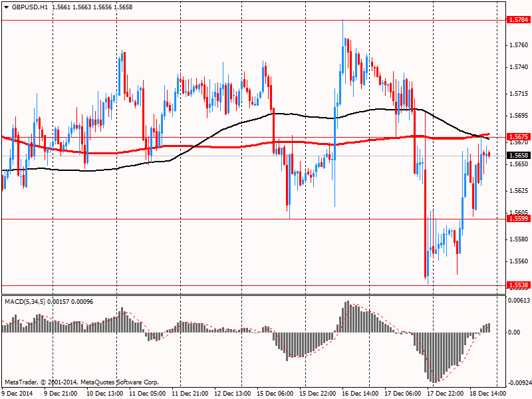
Task: Click the current price label 1.5658
Action: 519,156
